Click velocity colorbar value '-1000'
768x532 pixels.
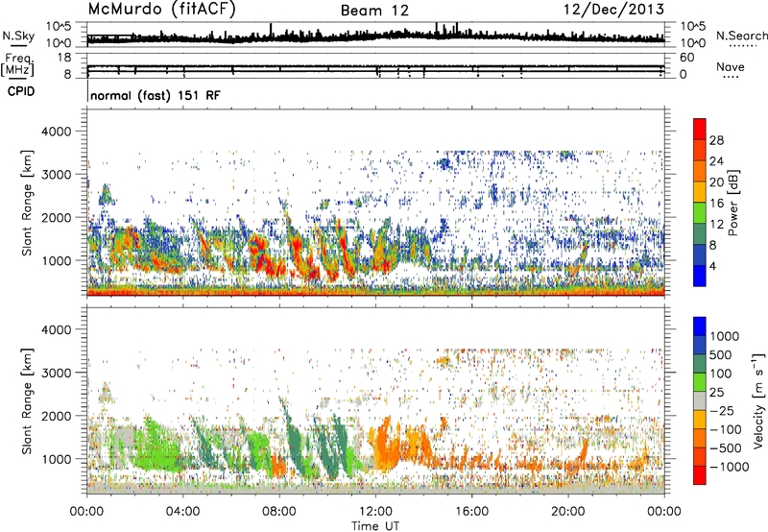729,467
